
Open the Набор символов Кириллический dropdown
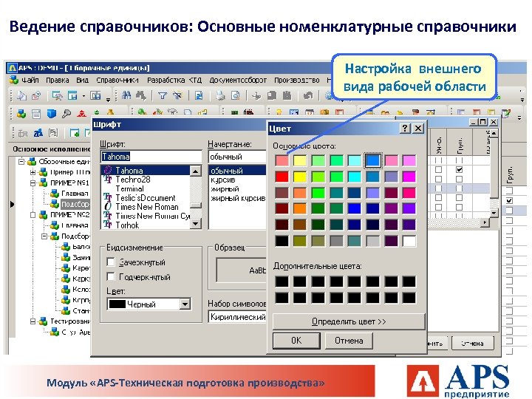[237, 317]
